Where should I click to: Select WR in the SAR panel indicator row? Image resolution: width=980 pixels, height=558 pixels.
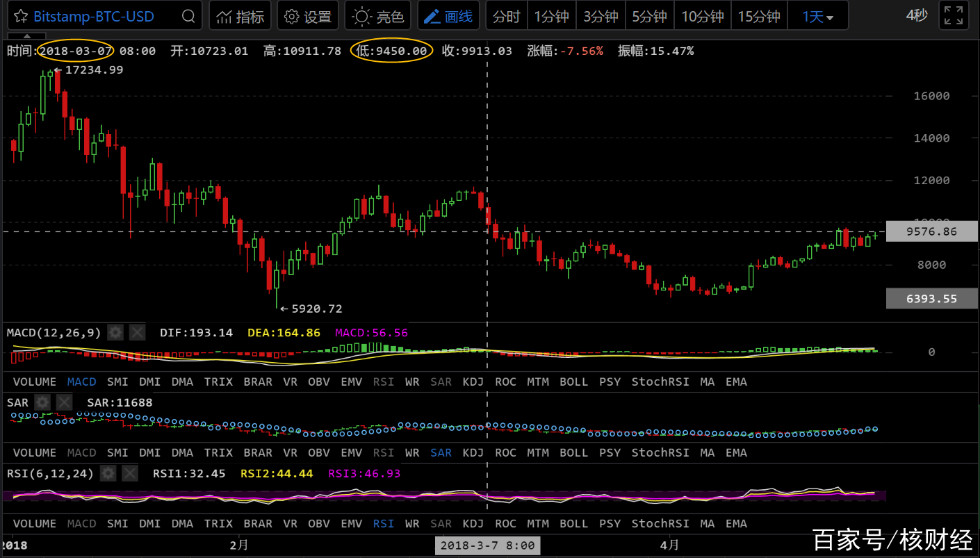point(412,452)
